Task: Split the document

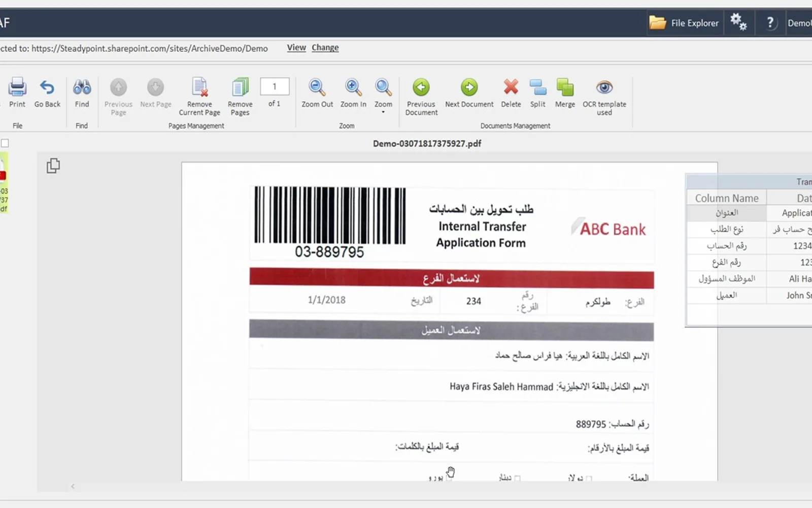Action: pos(538,92)
